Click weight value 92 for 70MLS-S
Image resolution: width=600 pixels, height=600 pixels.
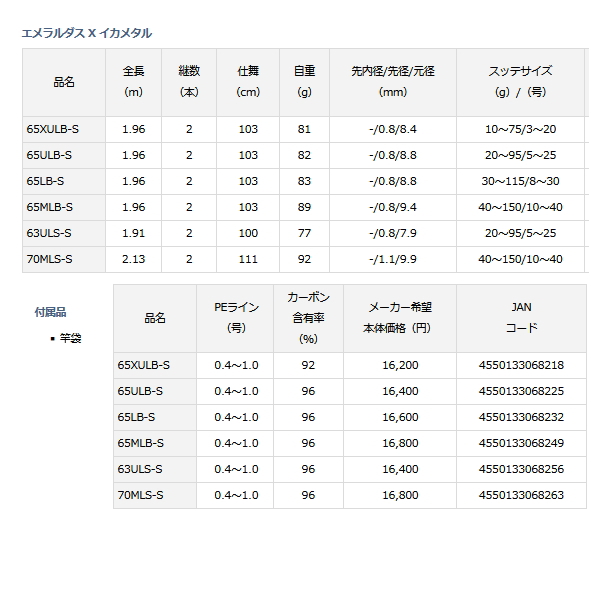coord(304,259)
